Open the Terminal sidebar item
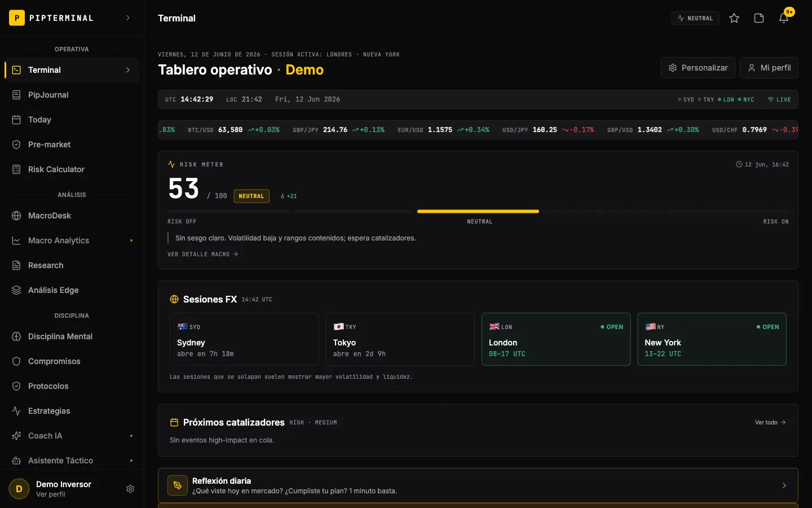 click(x=72, y=70)
